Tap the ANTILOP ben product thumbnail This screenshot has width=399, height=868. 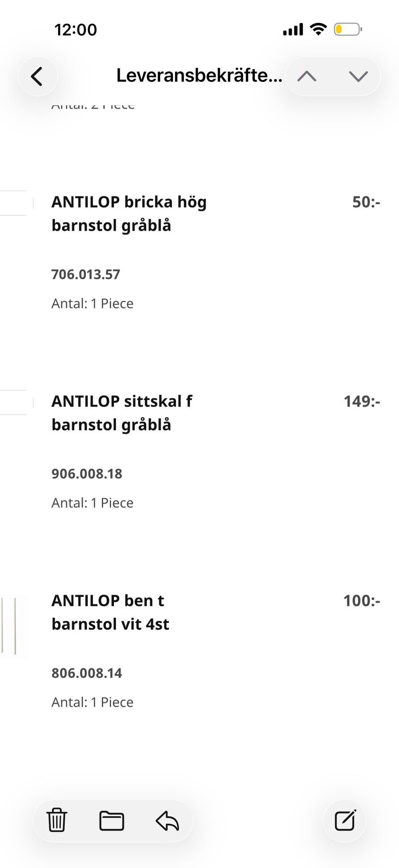pyautogui.click(x=14, y=626)
